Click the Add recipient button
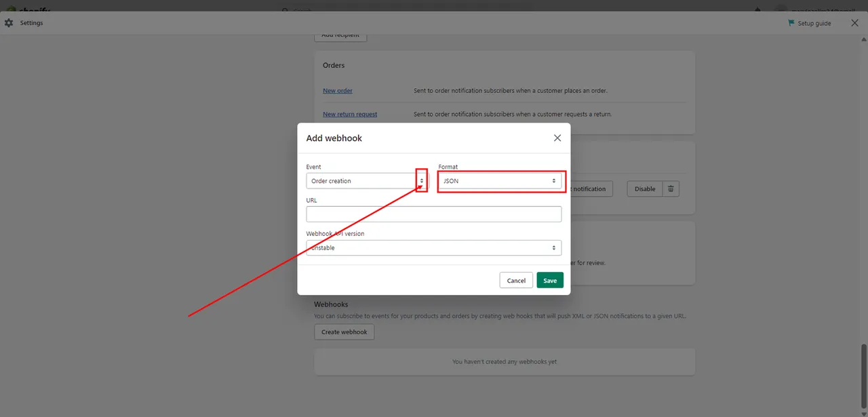 pos(340,35)
